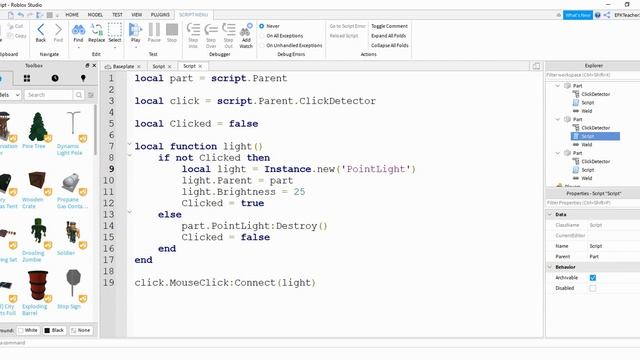Collapse the second Part in Explorer
640x360 pixels.
click(x=558, y=119)
